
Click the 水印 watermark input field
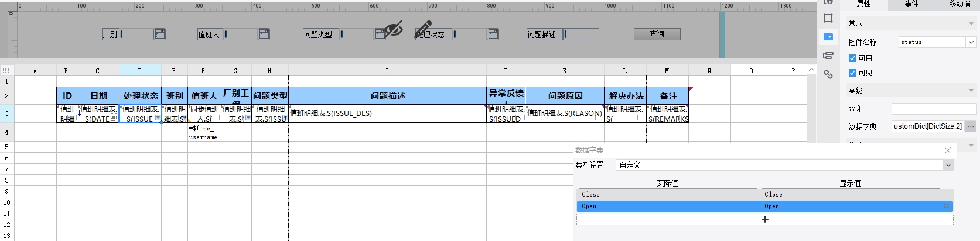pyautogui.click(x=933, y=109)
